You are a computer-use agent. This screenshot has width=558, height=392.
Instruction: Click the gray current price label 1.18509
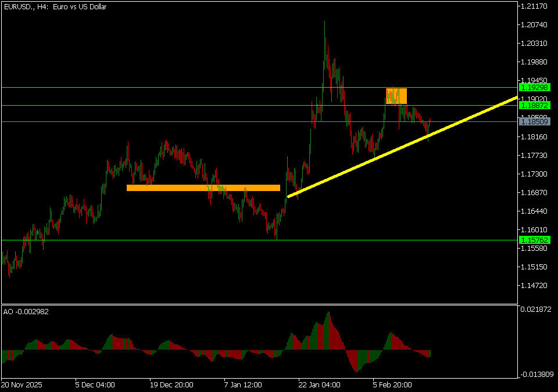[534, 122]
